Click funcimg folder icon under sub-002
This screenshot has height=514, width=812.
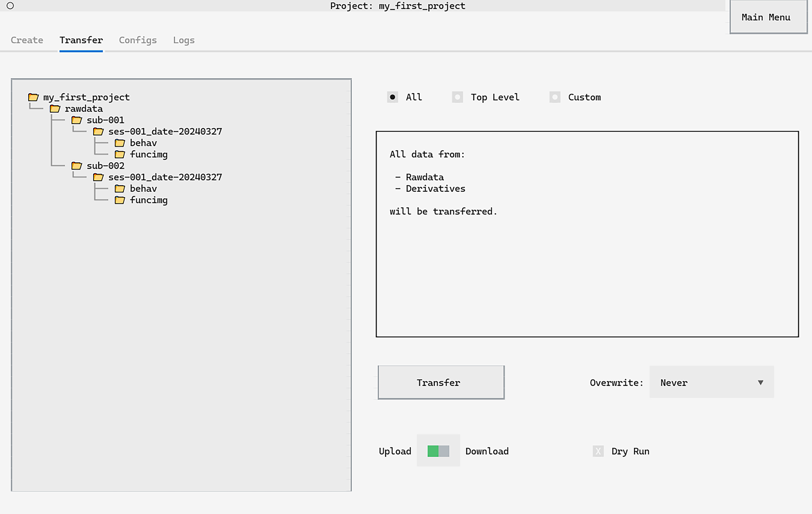coord(120,200)
